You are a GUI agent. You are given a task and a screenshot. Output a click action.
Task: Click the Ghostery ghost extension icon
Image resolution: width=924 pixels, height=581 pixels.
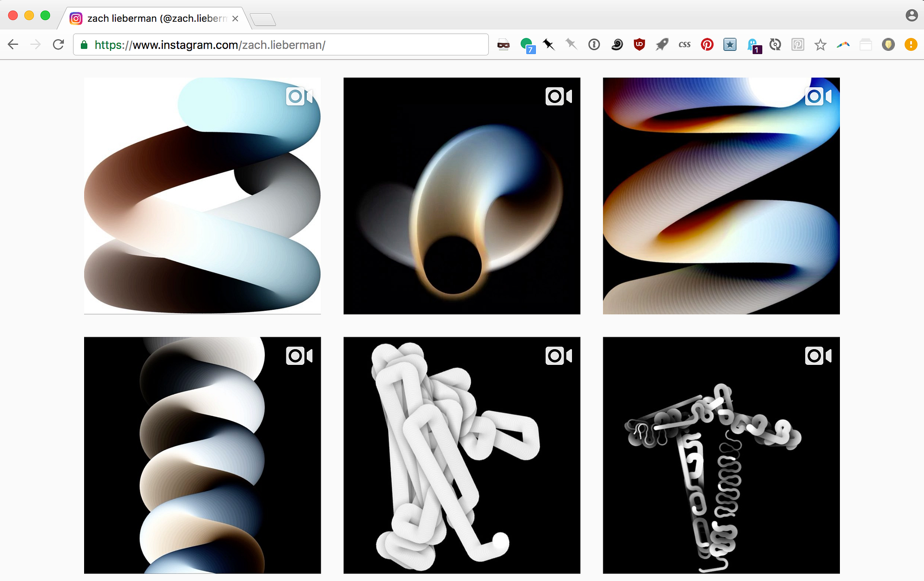point(752,45)
